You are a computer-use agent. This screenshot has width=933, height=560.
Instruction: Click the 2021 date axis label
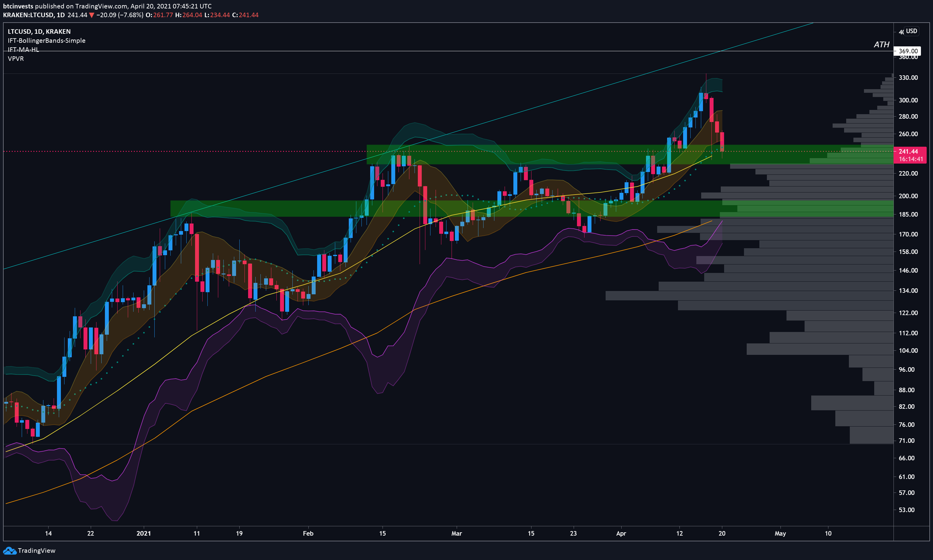click(143, 533)
